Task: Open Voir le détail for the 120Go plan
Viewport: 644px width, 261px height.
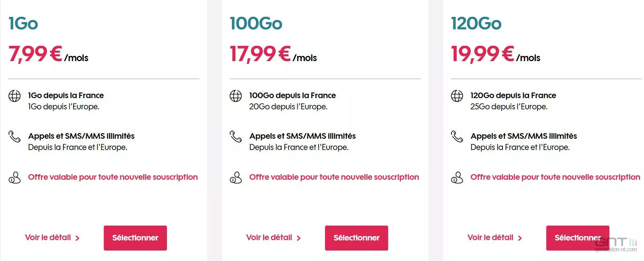Action: pyautogui.click(x=490, y=237)
